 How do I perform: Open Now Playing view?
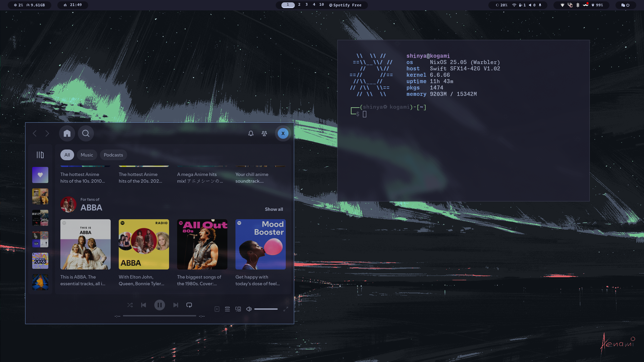(217, 309)
